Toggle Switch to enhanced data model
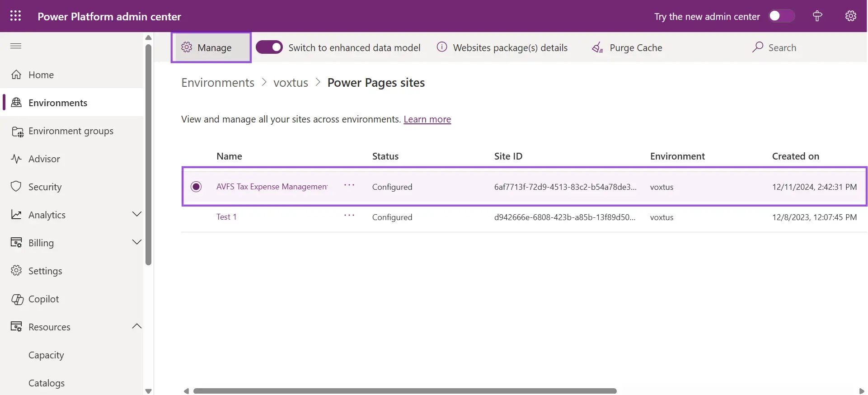 pos(269,47)
